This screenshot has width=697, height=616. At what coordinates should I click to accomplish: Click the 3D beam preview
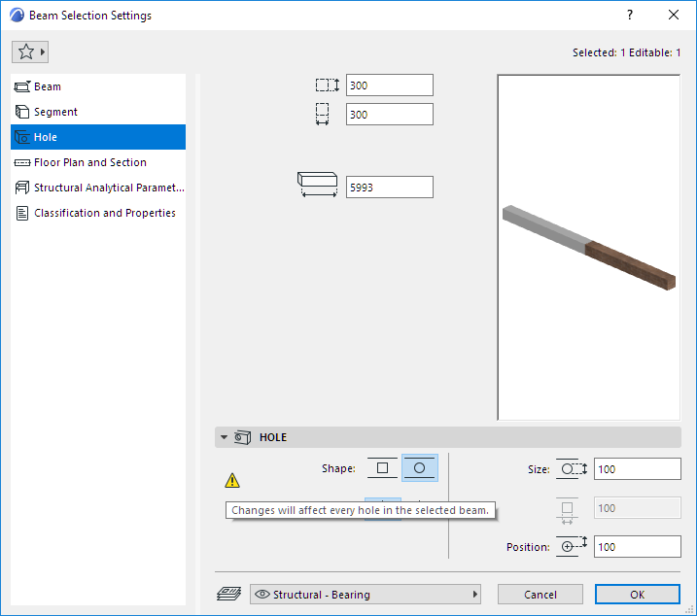(x=588, y=247)
